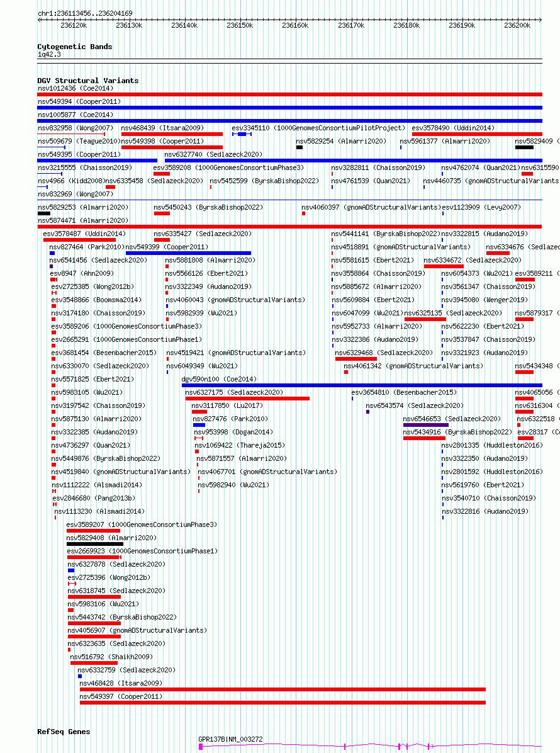560x753 pixels.
Task: Click the nsv3117850 (Lu2017) label
Action: (227, 406)
